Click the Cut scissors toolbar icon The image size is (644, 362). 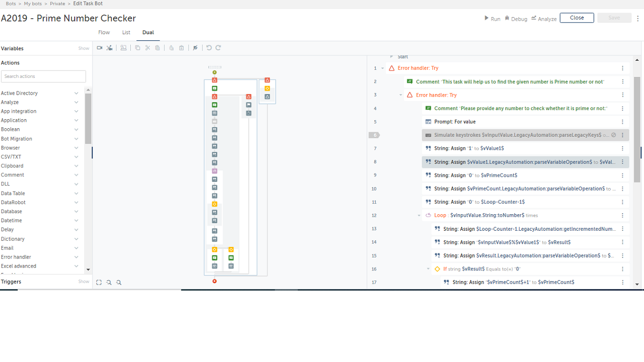[147, 48]
